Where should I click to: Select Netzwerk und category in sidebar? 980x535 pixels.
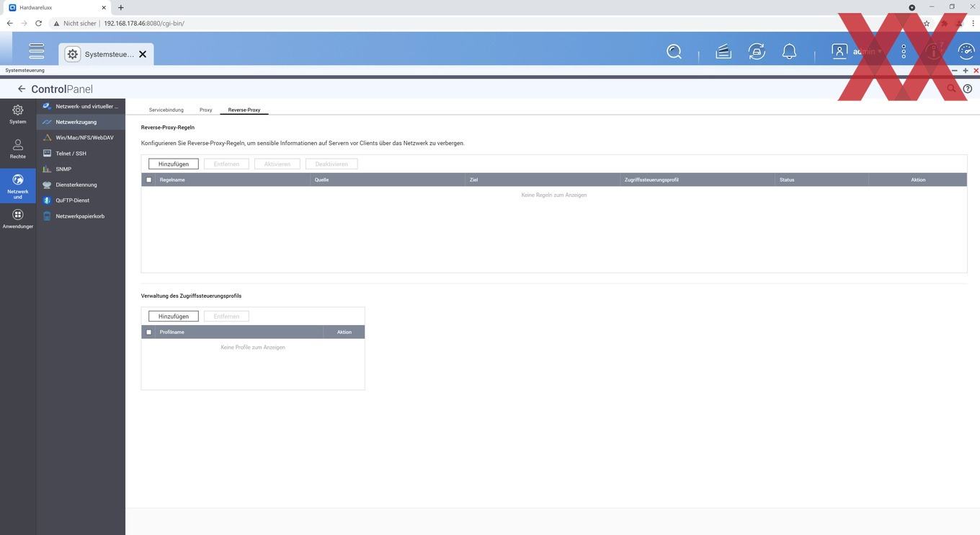coord(18,186)
